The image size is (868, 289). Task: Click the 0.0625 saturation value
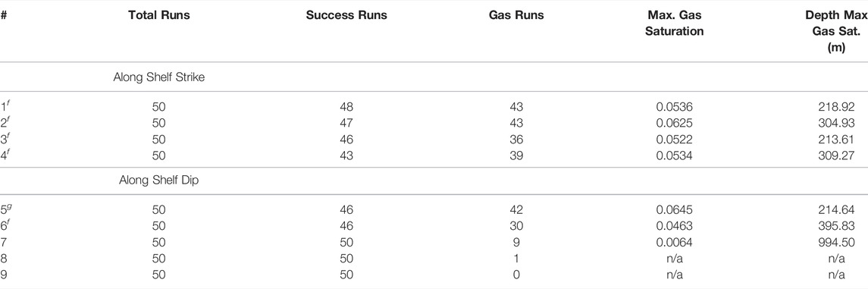click(674, 123)
